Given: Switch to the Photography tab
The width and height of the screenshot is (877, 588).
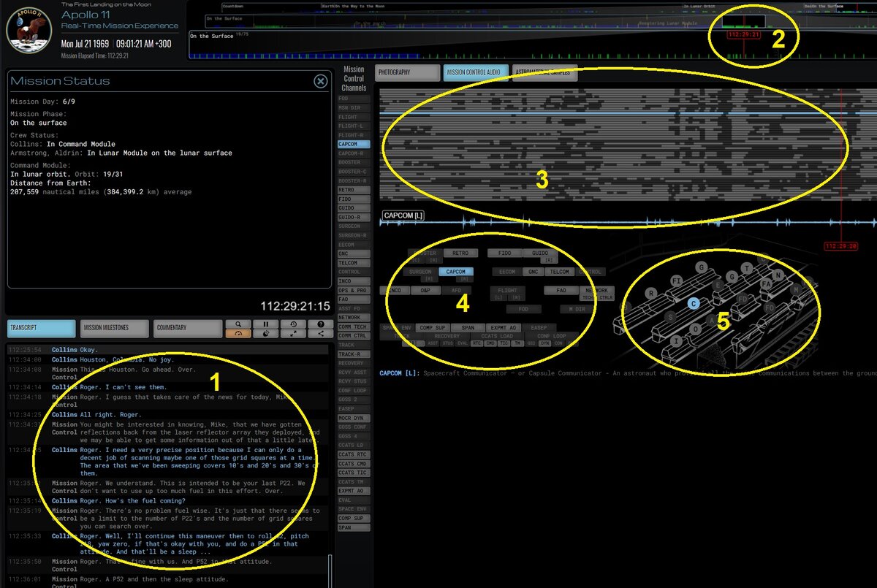Looking at the screenshot, I should 406,72.
